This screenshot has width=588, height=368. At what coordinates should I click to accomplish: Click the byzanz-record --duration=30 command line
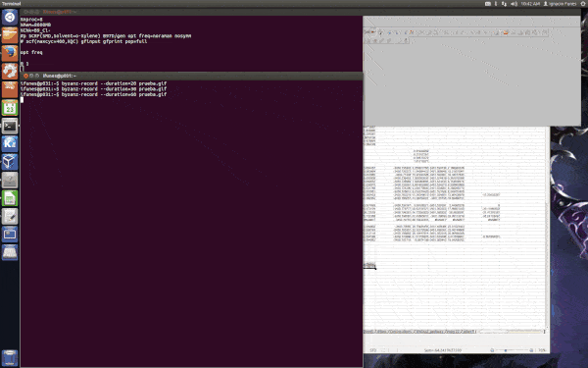(x=93, y=89)
